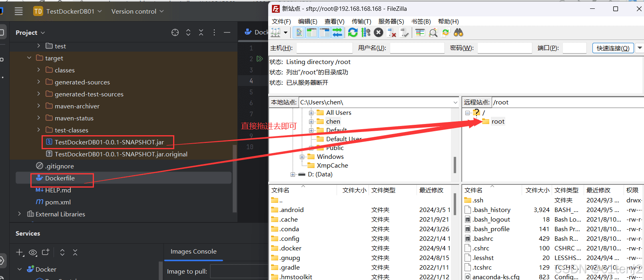Open the Project view dropdown
This screenshot has height=280, width=644.
30,32
